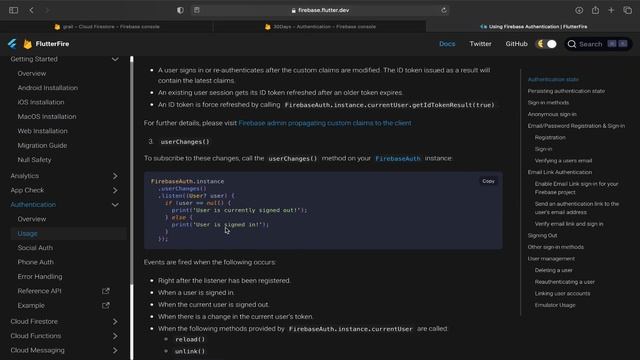This screenshot has height=360, width=640.
Task: Open Overview under Authentication
Action: 32,219
